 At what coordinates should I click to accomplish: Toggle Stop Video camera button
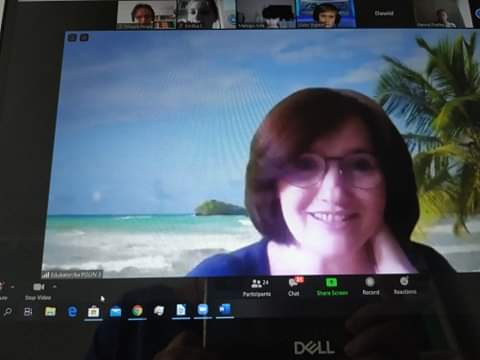38,291
